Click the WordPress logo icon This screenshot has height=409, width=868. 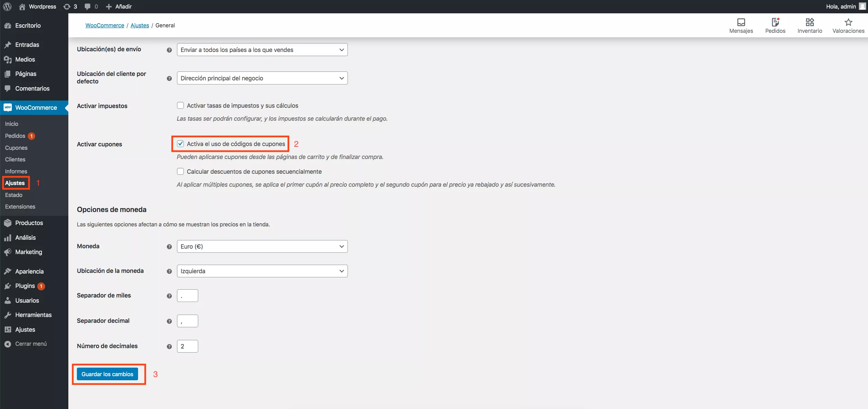[x=7, y=6]
